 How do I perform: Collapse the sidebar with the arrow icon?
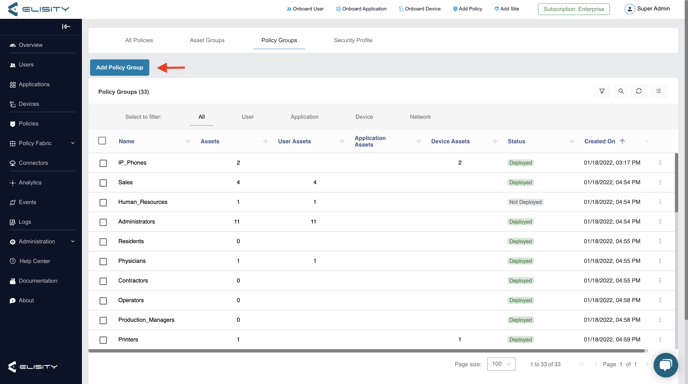66,27
